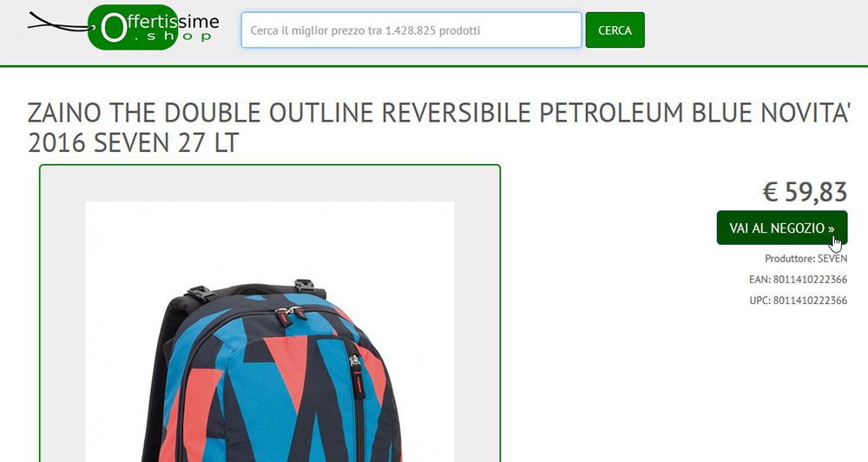Click the Offertissime.shop logo
Image resolution: width=868 pixels, height=462 pixels.
pos(123,27)
